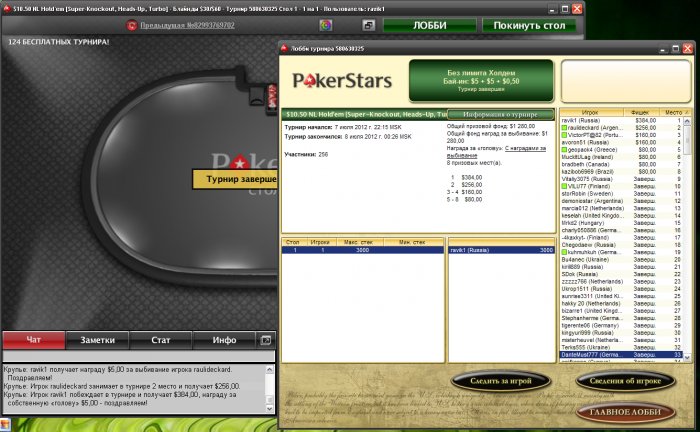Screen dimensions: 700x432
Task: Maximize the tournament lobby window
Action: [x=675, y=48]
